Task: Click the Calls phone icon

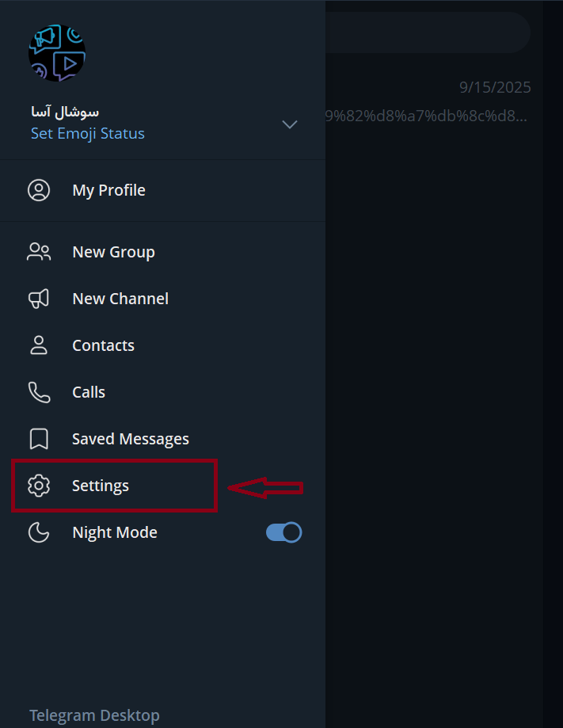Action: [39, 392]
